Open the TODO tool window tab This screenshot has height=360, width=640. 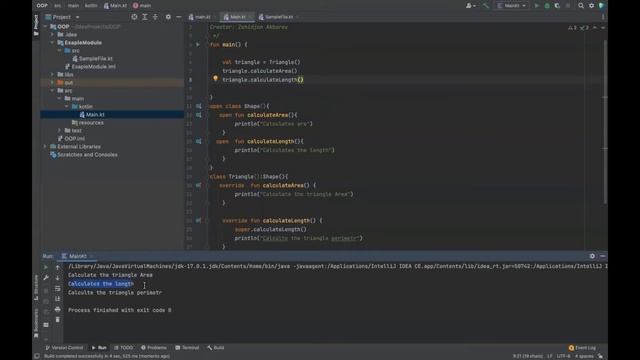point(124,348)
